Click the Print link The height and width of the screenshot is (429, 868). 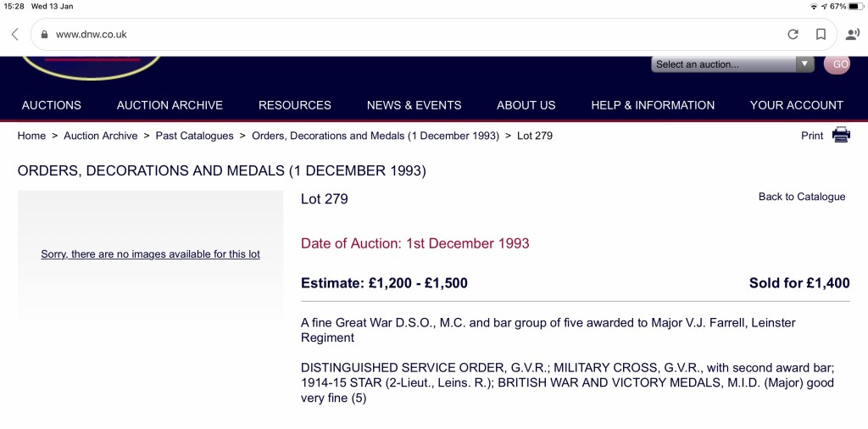(x=812, y=136)
